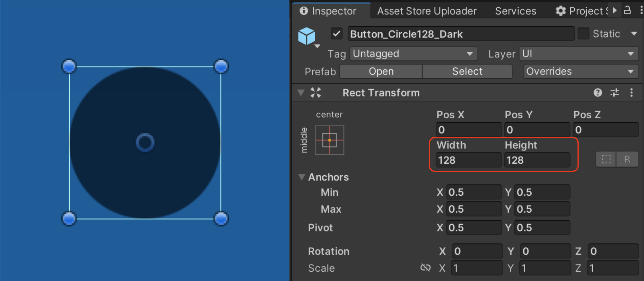Open the Rect Transform help reference icon

pos(598,93)
